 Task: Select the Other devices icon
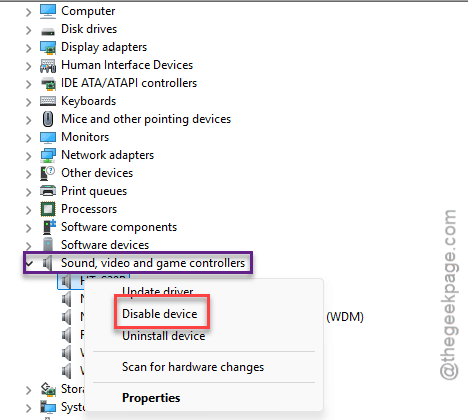pos(47,173)
